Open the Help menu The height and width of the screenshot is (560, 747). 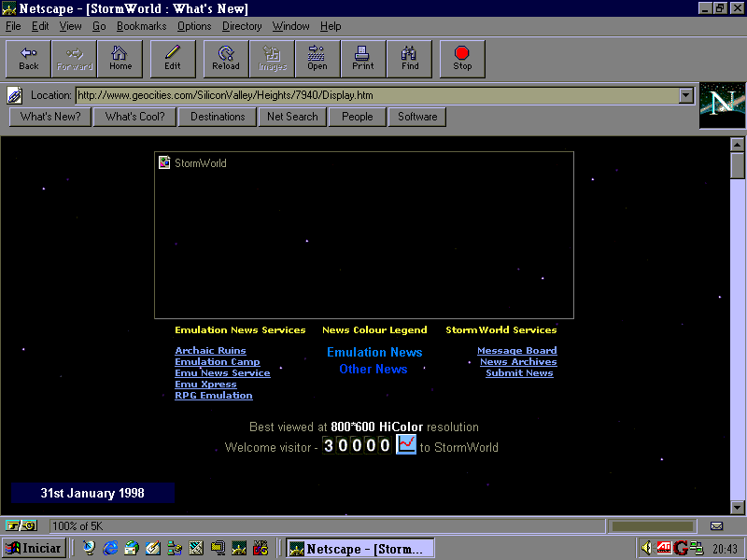331,26
